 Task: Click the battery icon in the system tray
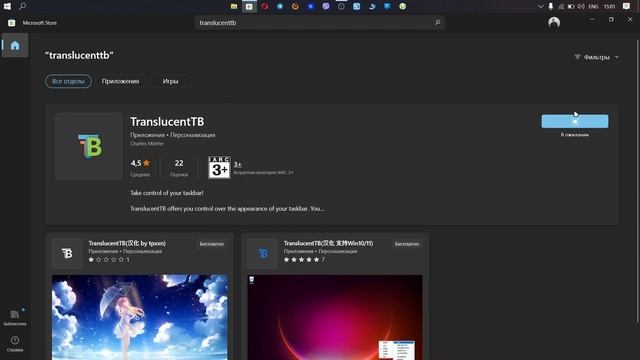click(571, 7)
